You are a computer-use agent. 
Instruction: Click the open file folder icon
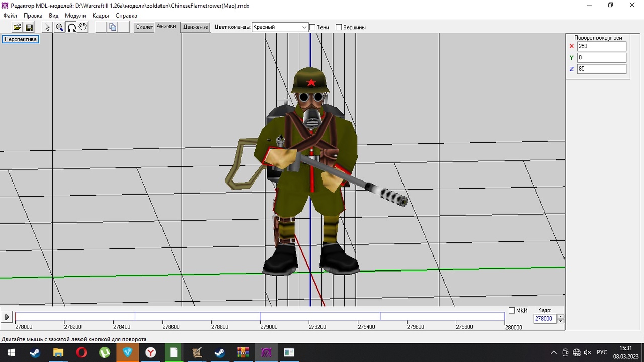pyautogui.click(x=17, y=27)
